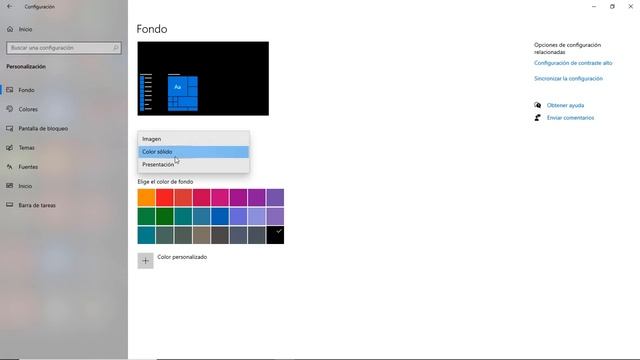Click the magnifier icon in the settings search box
The width and height of the screenshot is (640, 360).
tap(116, 48)
